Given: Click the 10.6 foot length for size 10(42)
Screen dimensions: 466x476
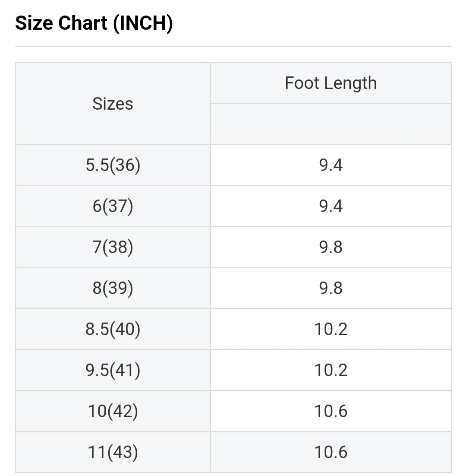Looking at the screenshot, I should point(331,411).
